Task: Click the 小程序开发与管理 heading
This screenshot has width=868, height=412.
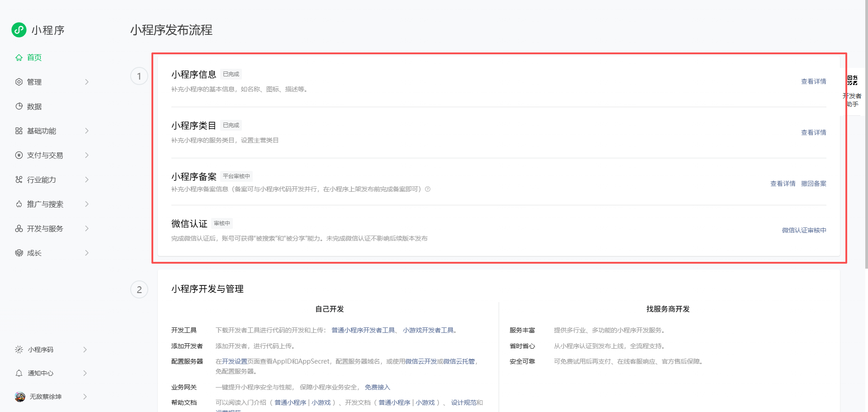Action: tap(208, 289)
